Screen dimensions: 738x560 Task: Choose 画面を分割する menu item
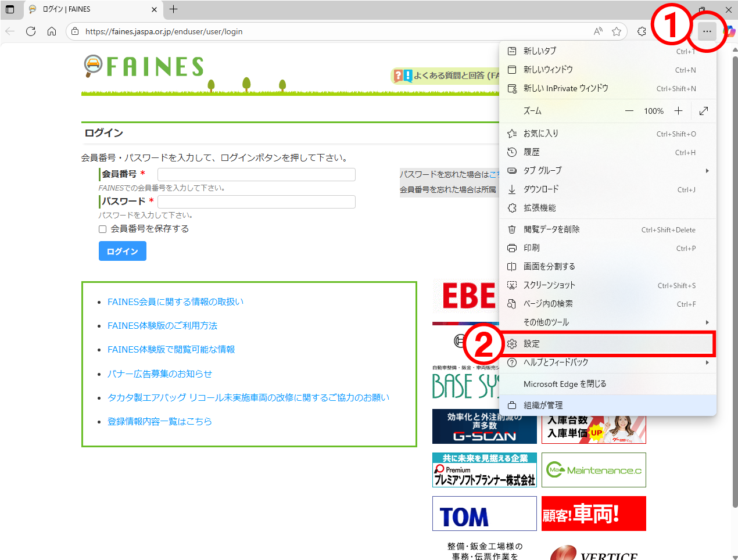click(608, 267)
